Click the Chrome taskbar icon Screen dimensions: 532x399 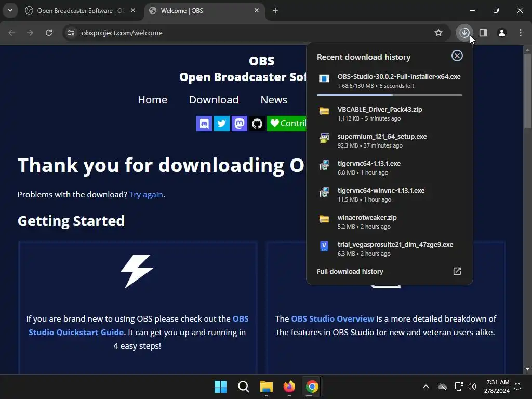(312, 387)
